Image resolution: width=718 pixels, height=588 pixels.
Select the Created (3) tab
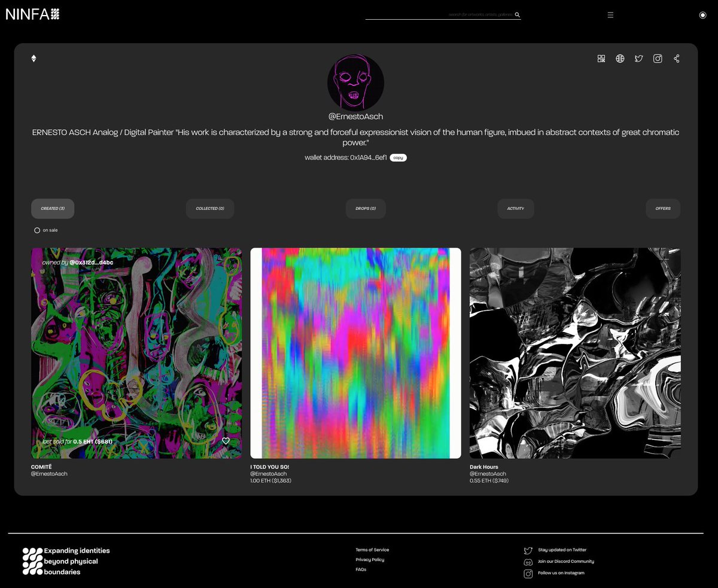click(53, 209)
